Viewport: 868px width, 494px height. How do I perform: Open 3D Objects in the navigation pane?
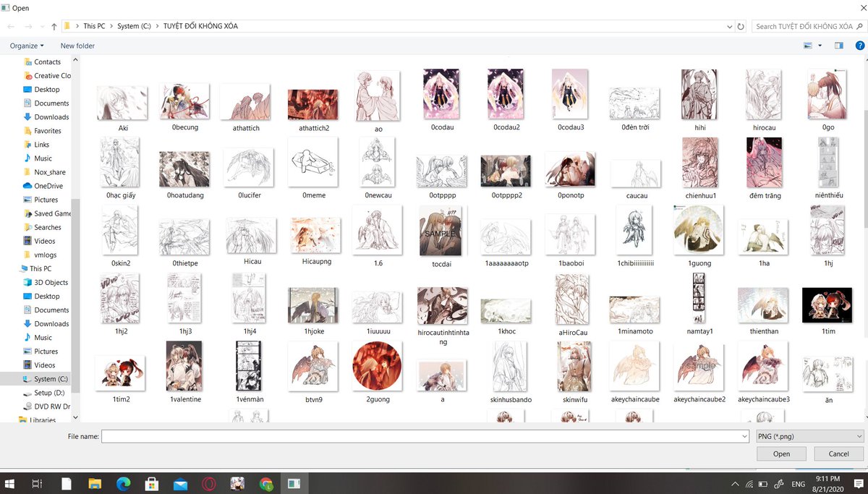click(46, 282)
